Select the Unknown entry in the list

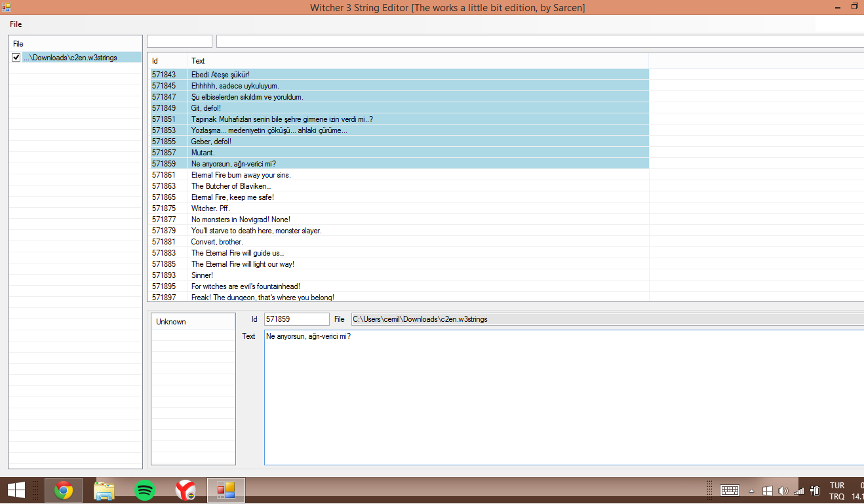pos(193,322)
